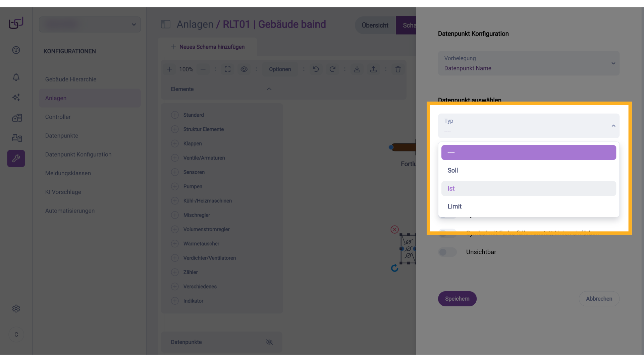Click the redo arrow in schema toolbar
The width and height of the screenshot is (644, 362).
tap(332, 69)
